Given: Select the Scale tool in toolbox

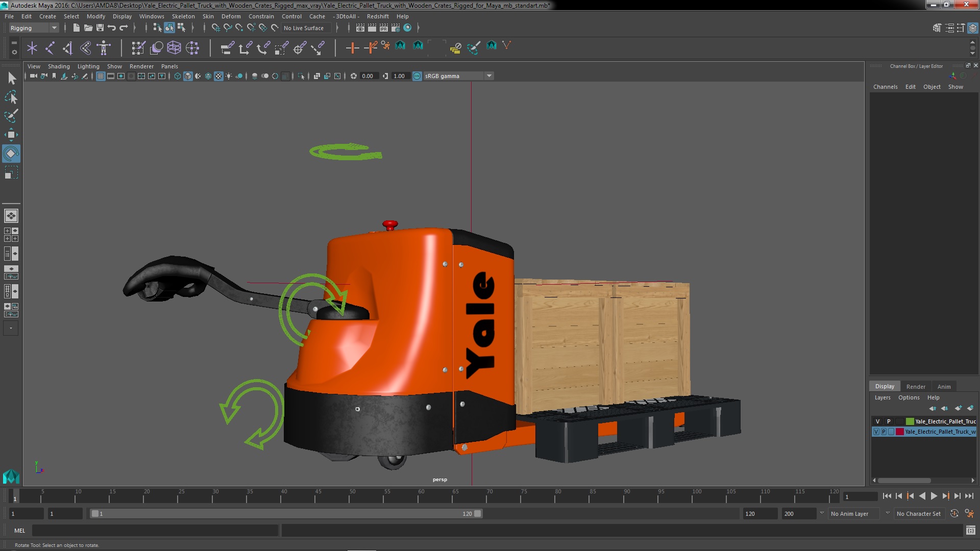Looking at the screenshot, I should click(x=11, y=172).
